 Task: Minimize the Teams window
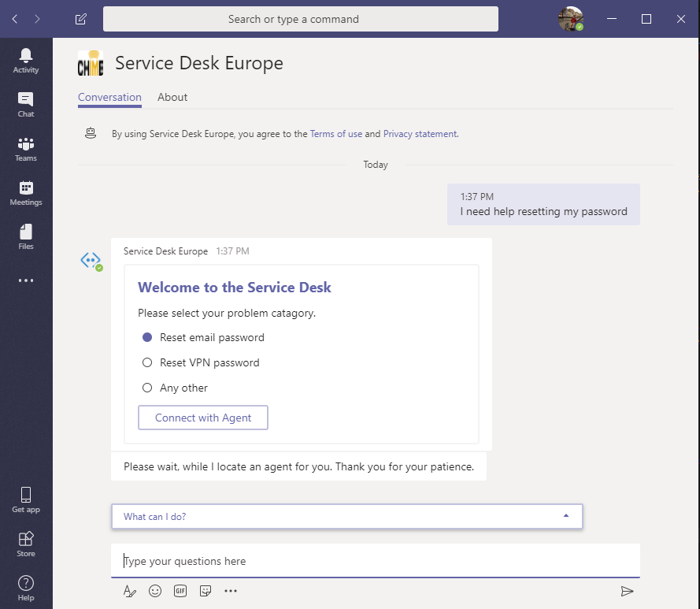[x=612, y=19]
